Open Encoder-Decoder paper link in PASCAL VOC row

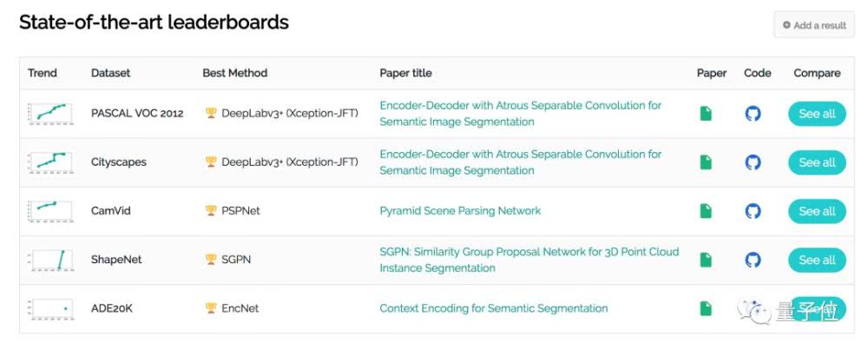(x=520, y=114)
